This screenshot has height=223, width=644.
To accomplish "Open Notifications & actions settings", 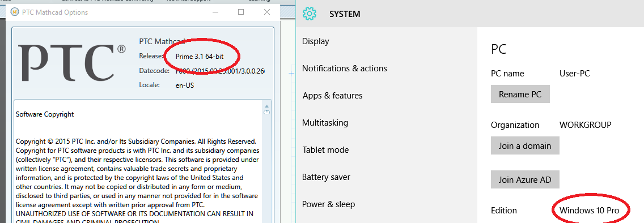I will pyautogui.click(x=344, y=68).
